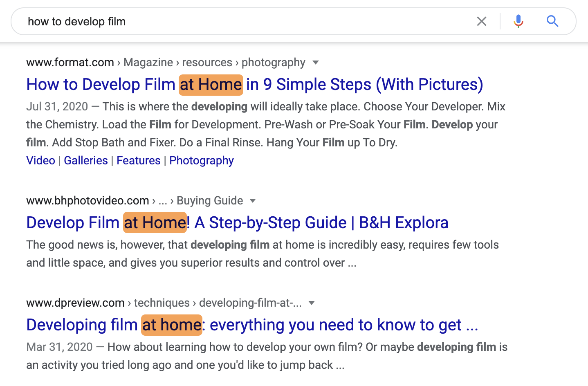This screenshot has width=588, height=386.
Task: Follow the Galleries sitelink
Action: [x=86, y=161]
